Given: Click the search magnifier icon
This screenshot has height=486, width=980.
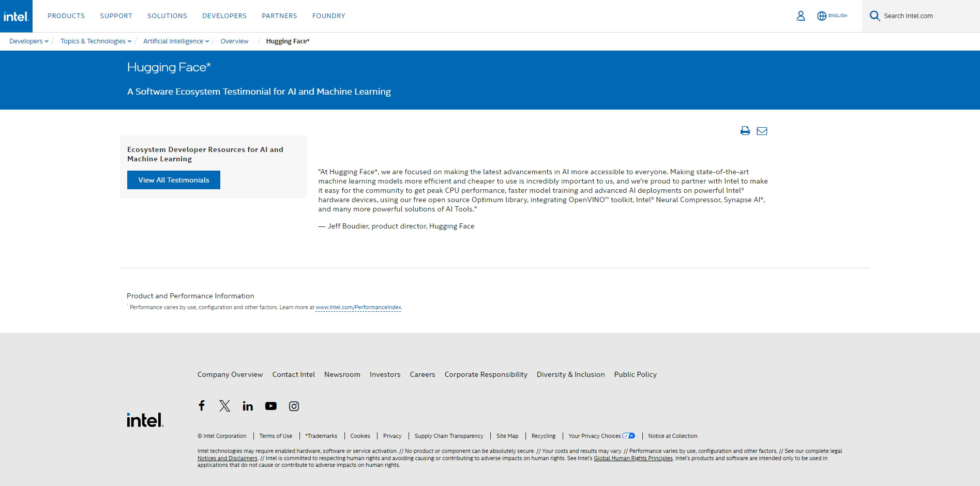Looking at the screenshot, I should (x=875, y=16).
